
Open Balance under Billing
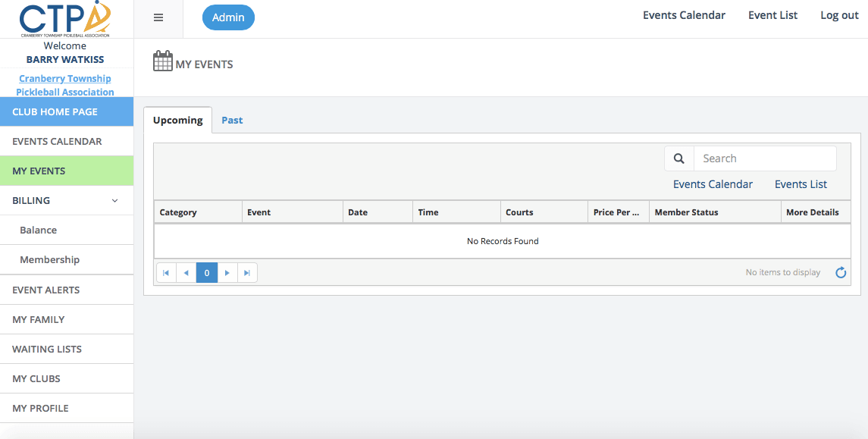(x=39, y=230)
